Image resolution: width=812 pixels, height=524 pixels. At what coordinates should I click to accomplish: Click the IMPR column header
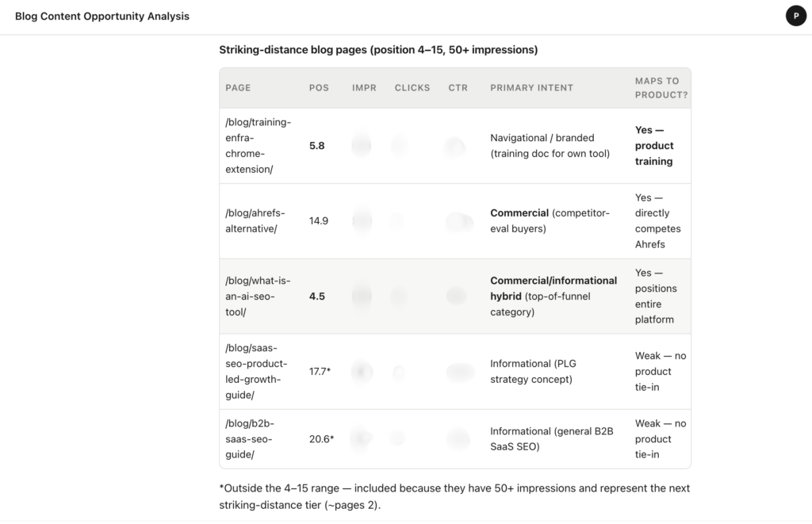[364, 88]
